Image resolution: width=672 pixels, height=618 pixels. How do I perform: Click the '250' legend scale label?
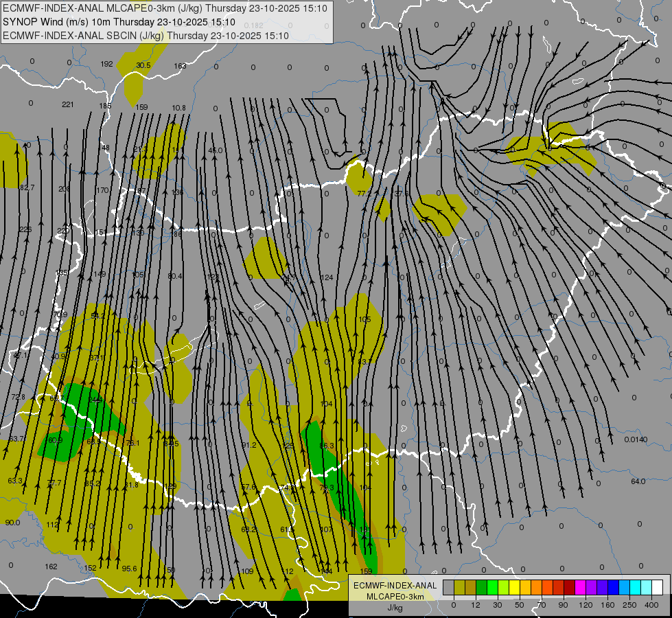629,605
